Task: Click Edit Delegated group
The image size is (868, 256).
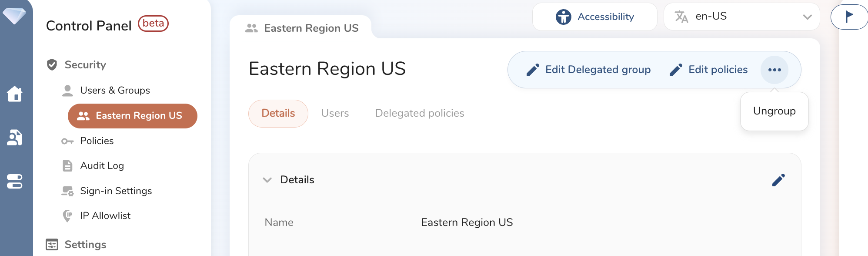Action: [589, 70]
